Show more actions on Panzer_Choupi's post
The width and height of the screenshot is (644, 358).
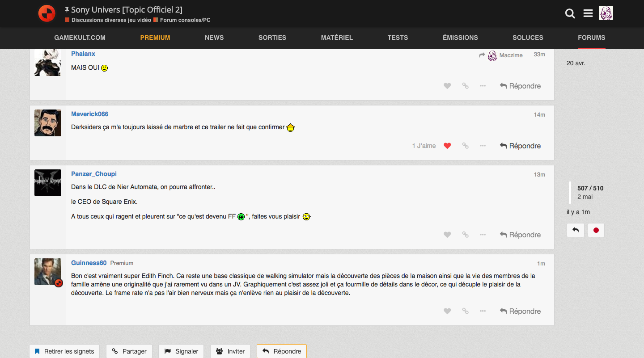coord(483,235)
